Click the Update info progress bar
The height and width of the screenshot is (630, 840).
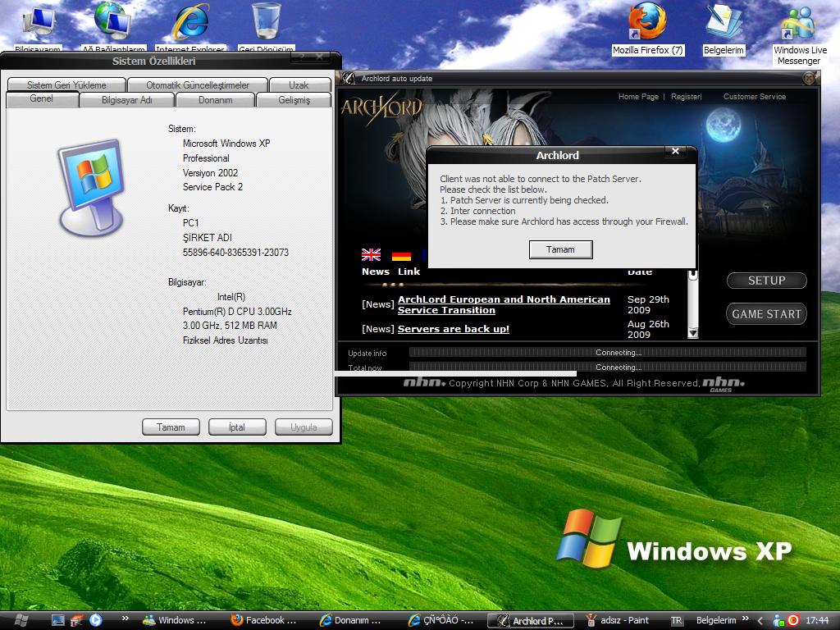(x=608, y=352)
